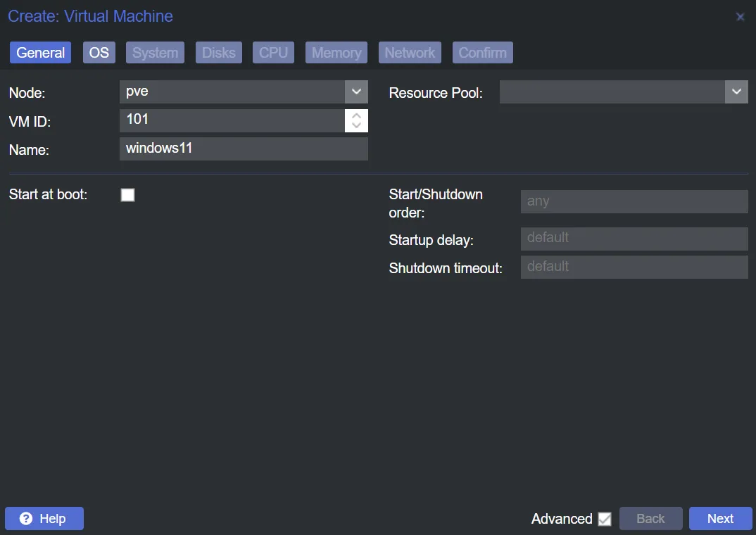The image size is (756, 535).
Task: Switch to the OS tab
Action: click(99, 53)
